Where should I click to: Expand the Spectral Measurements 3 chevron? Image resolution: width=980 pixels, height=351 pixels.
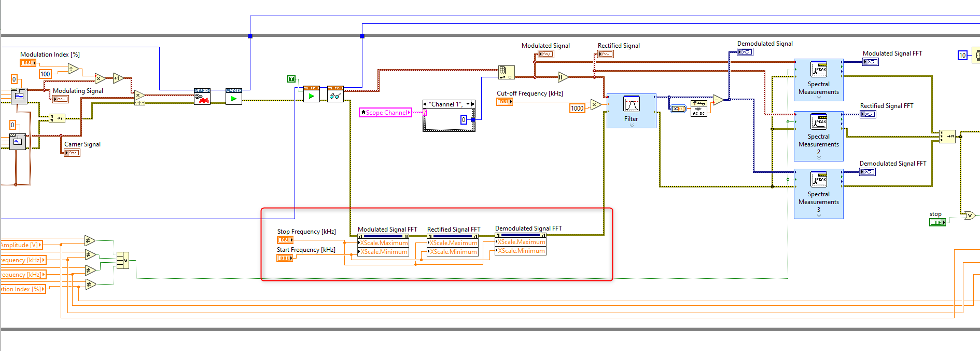tap(819, 216)
